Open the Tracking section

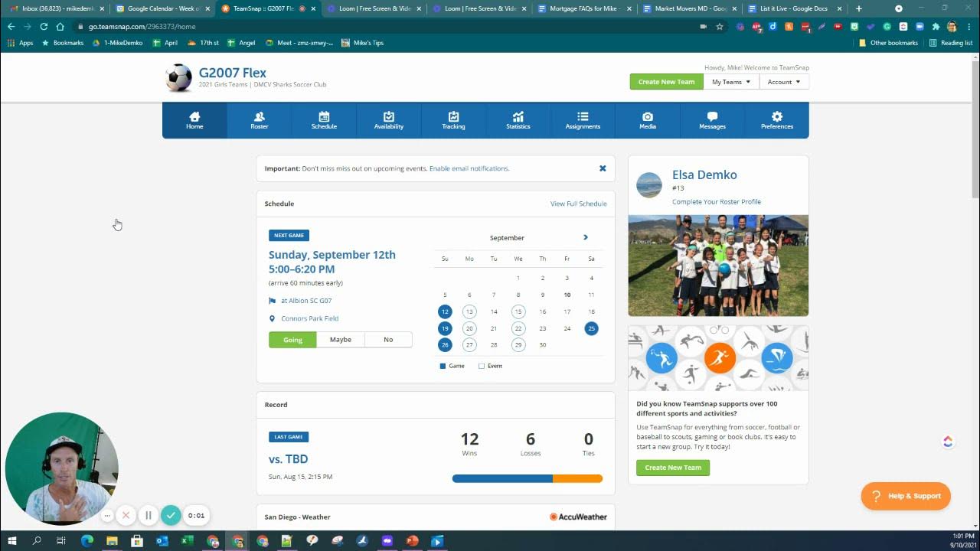pos(453,120)
